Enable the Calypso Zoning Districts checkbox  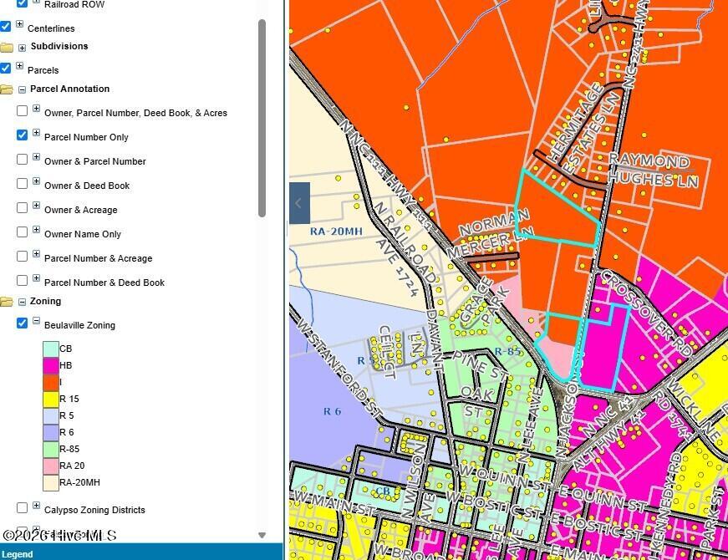(x=22, y=507)
